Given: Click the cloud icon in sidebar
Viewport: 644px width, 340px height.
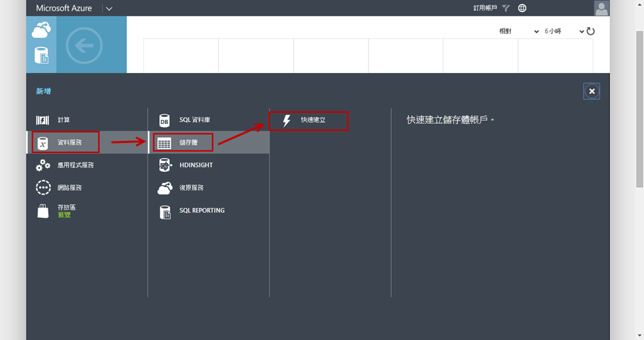Looking at the screenshot, I should [42, 30].
